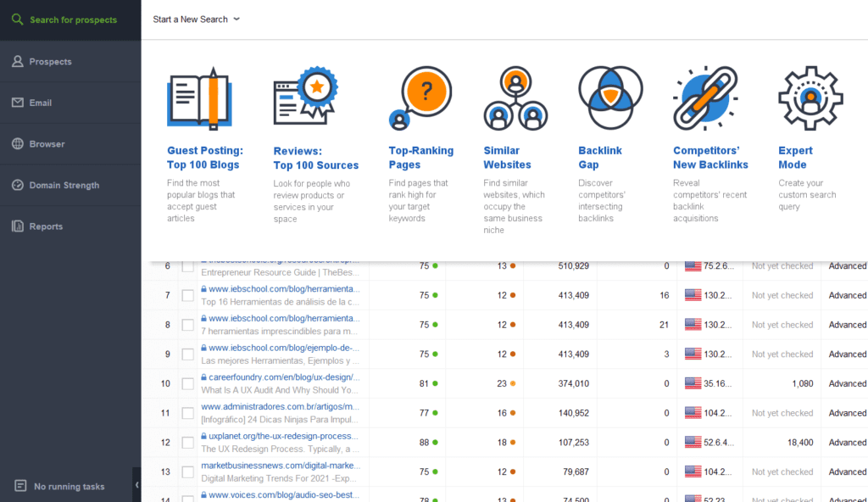Screen dimensions: 868x502
Task: Check the box next to iebschool.com row 7
Action: pos(188,295)
